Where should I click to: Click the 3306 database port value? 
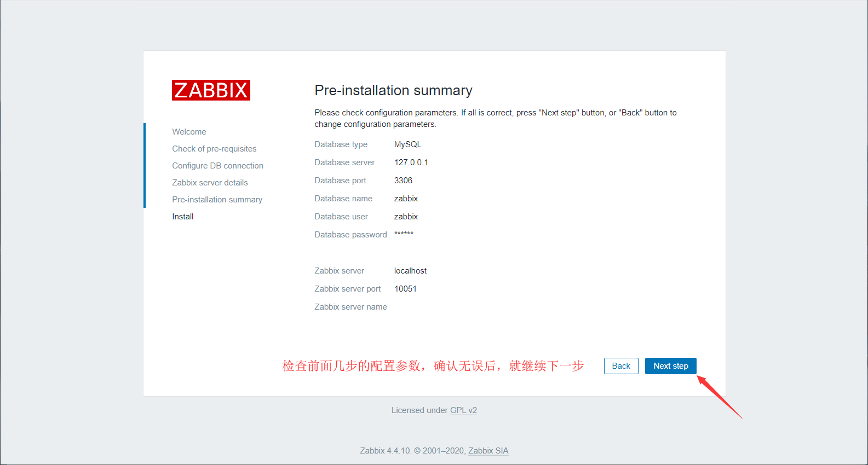tap(403, 181)
